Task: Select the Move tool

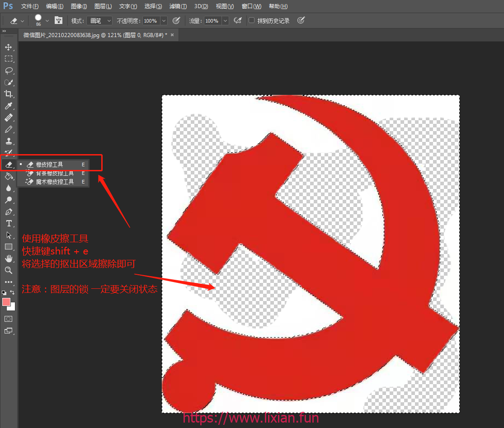Action: coord(8,47)
